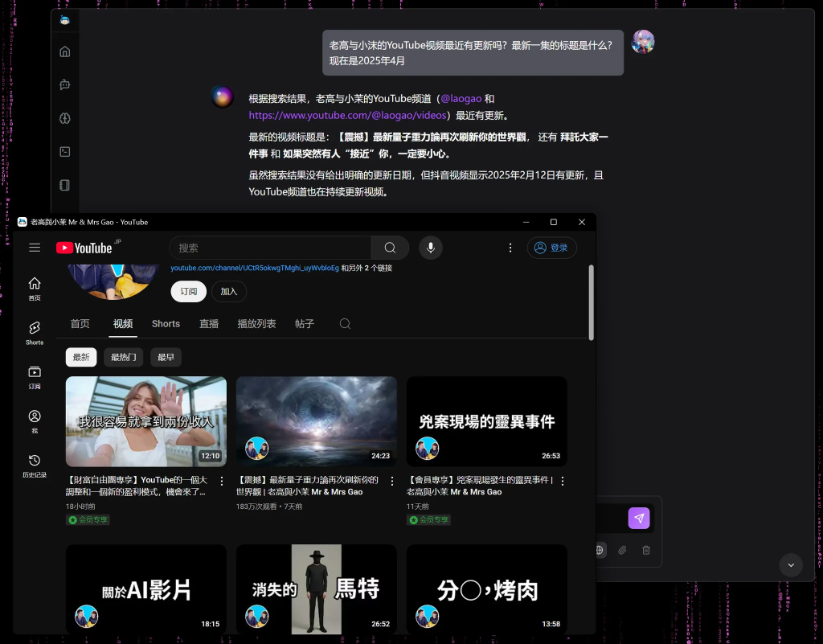Open options menu for 財富自由圈專享 video
The image size is (823, 644).
click(x=222, y=481)
